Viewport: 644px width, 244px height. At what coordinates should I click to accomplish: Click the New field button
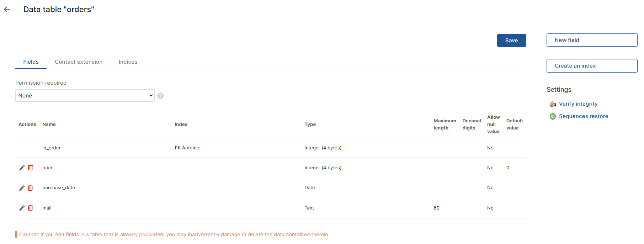pyautogui.click(x=592, y=40)
